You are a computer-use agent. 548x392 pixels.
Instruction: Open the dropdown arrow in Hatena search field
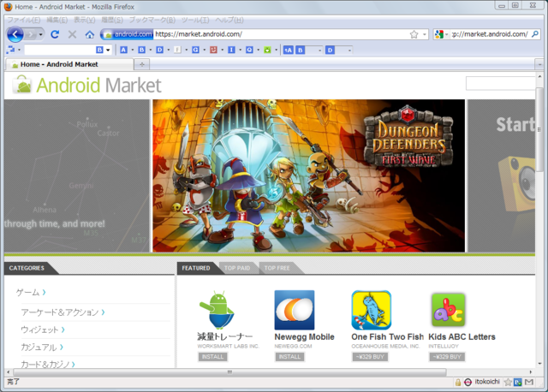[x=108, y=50]
